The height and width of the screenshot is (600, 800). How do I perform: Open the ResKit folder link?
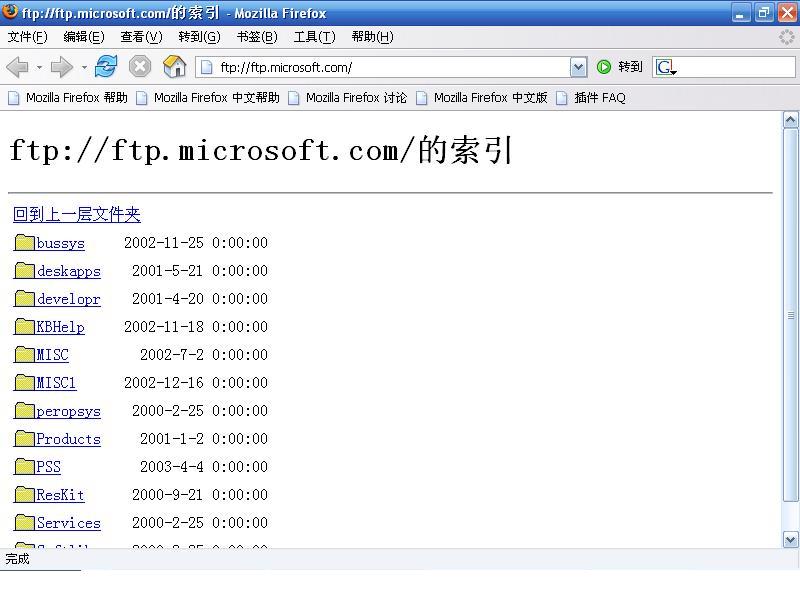[x=60, y=495]
